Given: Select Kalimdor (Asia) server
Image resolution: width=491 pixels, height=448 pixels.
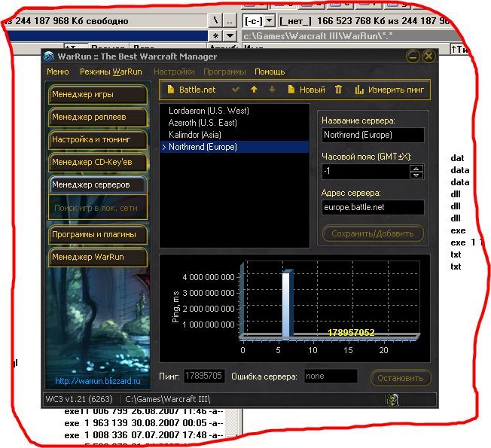Looking at the screenshot, I should 234,135.
